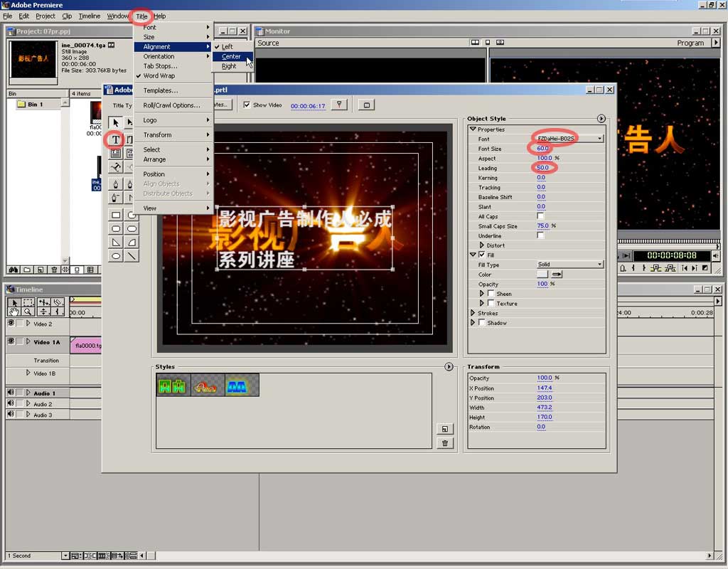
Task: Choose the Ellipse shape tool
Action: [x=116, y=256]
